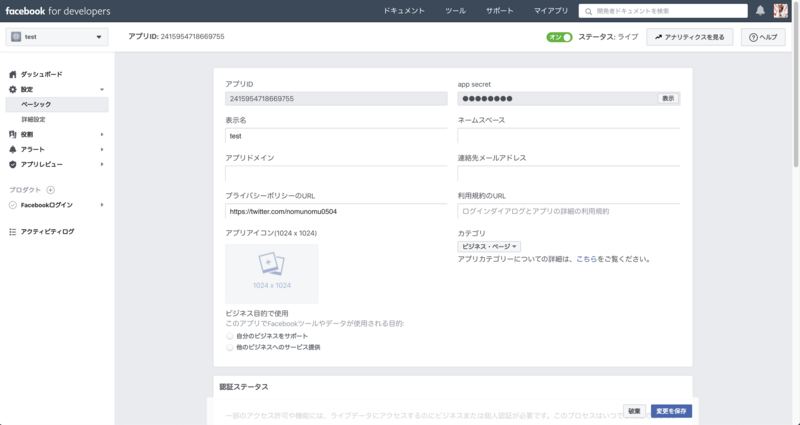Click the ヘルプ button
This screenshot has height=425, width=800.
[x=763, y=37]
